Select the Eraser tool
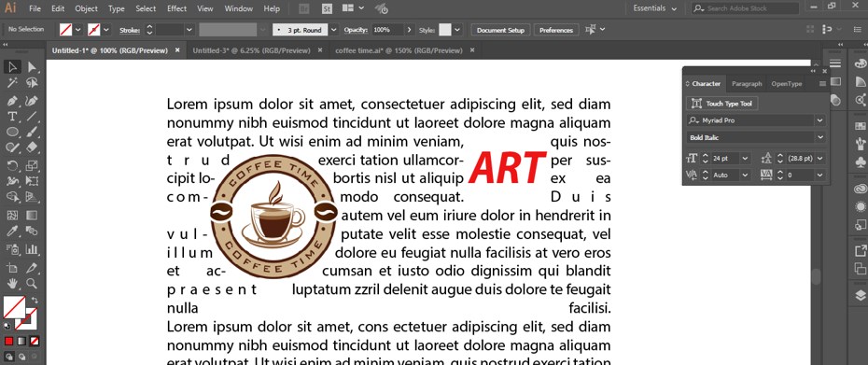868x365 pixels. click(x=32, y=147)
